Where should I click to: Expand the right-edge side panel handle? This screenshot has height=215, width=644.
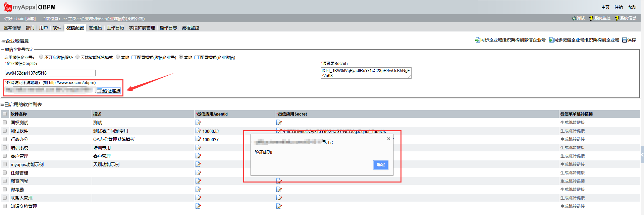click(642, 155)
